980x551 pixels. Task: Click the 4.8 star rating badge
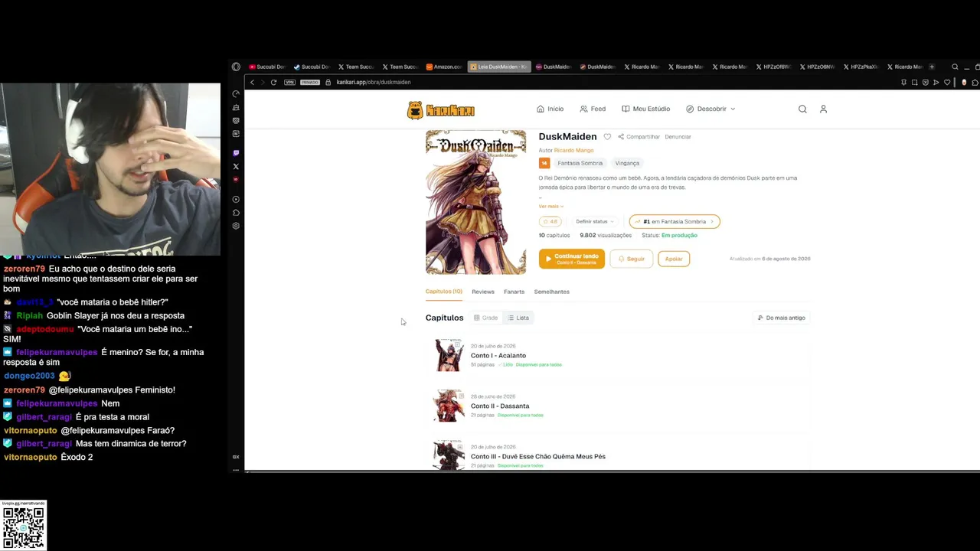coord(550,221)
